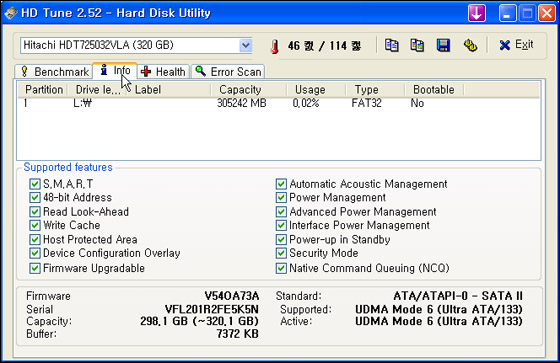This screenshot has height=363, width=560.
Task: Click the save floppy disk icon
Action: click(443, 45)
